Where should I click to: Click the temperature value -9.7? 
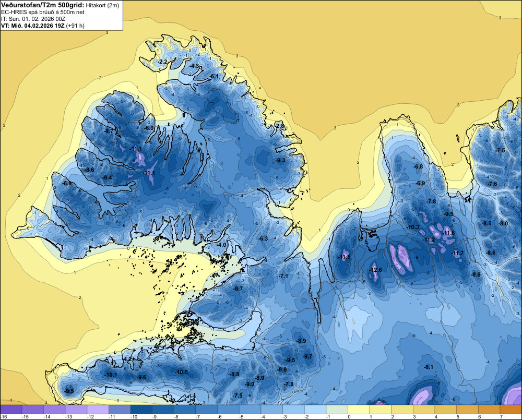[307, 356]
